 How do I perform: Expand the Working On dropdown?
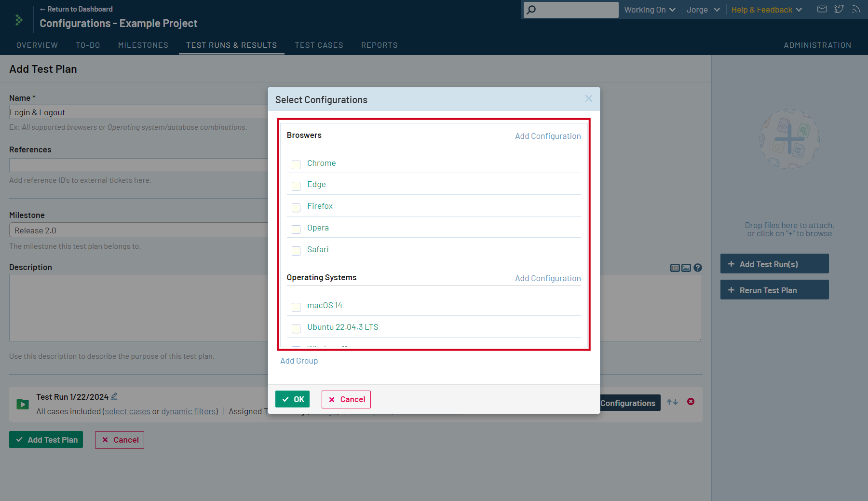tap(650, 10)
